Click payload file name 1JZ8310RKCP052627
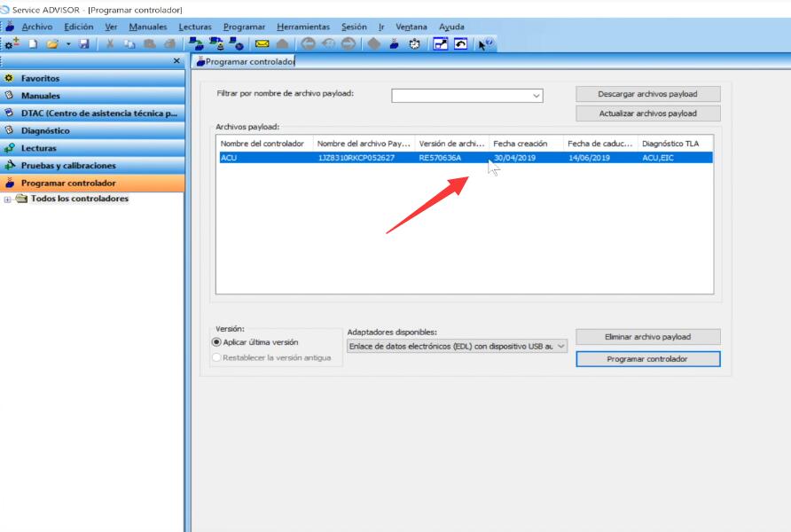791x532 pixels. (356, 158)
